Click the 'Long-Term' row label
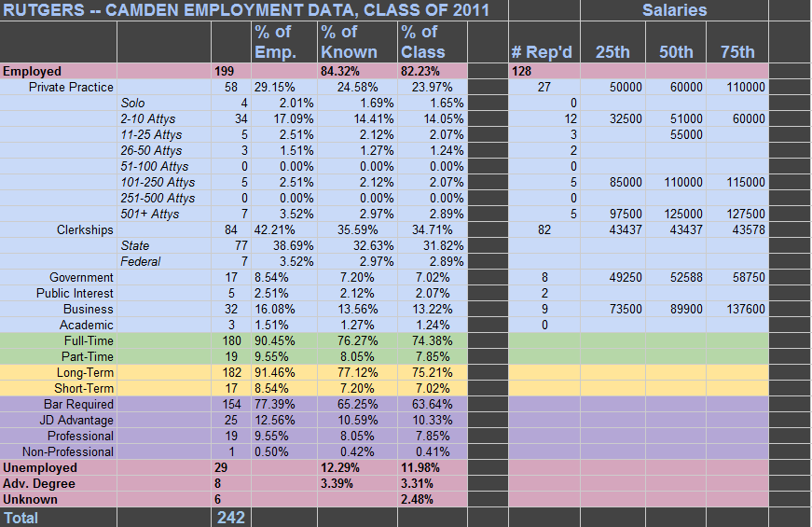 85,372
